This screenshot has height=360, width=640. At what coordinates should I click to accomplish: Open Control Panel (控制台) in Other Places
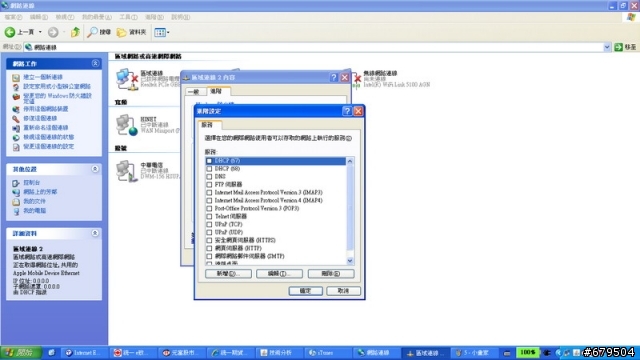point(31,182)
